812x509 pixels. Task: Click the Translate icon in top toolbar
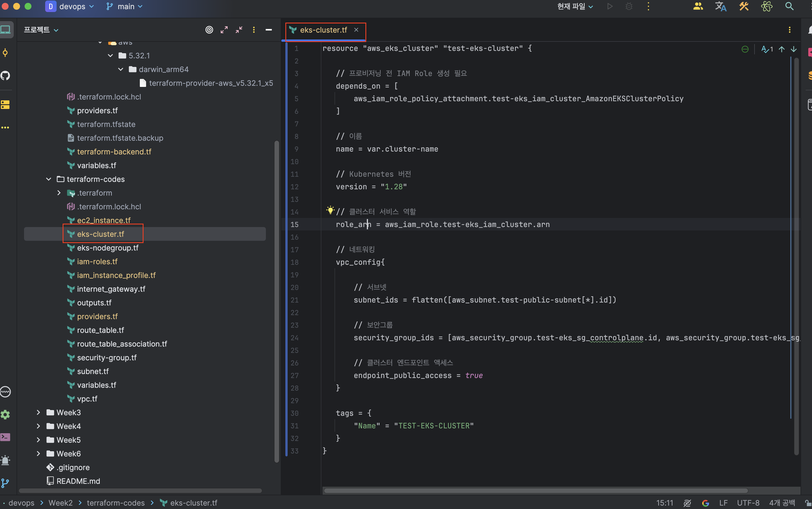pos(721,6)
